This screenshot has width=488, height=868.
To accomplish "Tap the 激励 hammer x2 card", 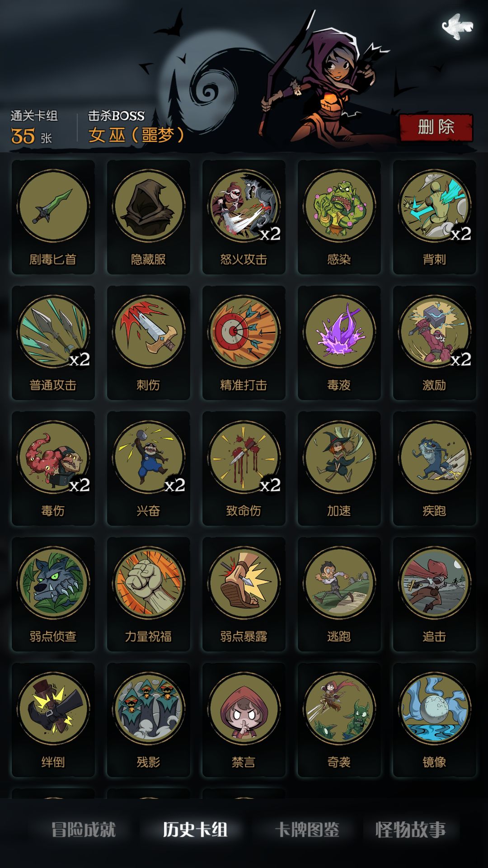I will [435, 343].
